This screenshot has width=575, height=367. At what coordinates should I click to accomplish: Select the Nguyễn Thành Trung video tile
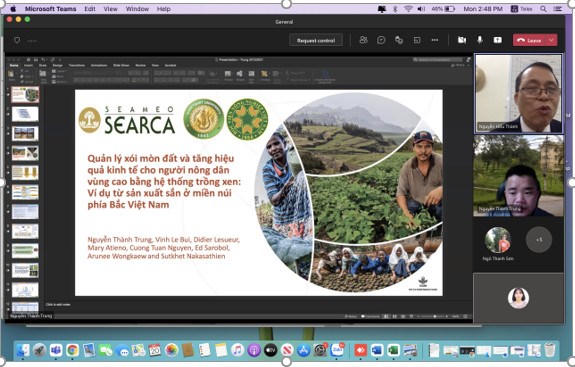click(518, 176)
